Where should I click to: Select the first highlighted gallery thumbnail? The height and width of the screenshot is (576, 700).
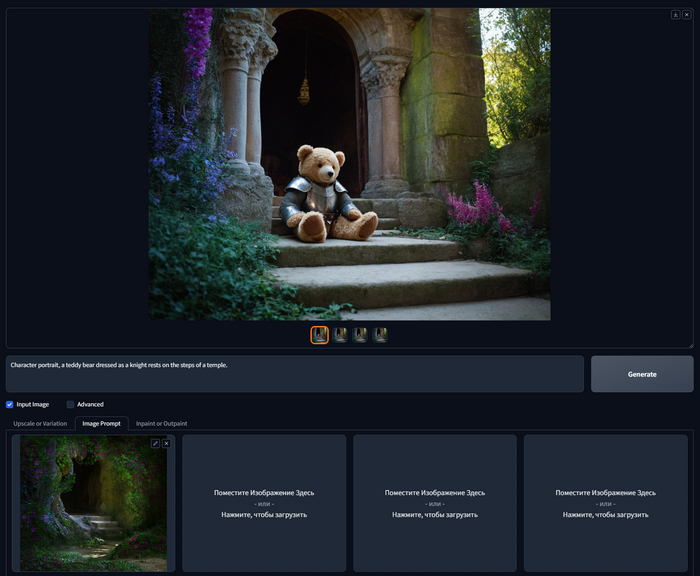click(x=320, y=335)
